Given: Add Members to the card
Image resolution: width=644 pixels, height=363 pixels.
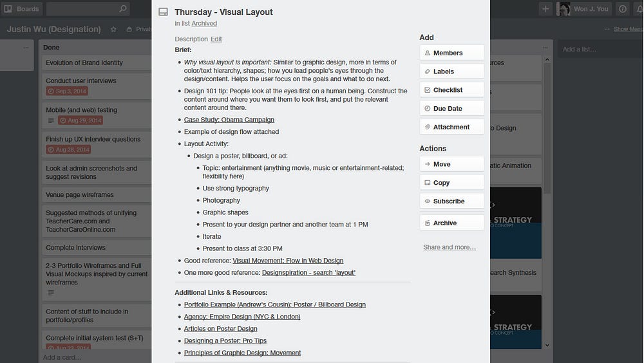Looking at the screenshot, I should [x=452, y=53].
